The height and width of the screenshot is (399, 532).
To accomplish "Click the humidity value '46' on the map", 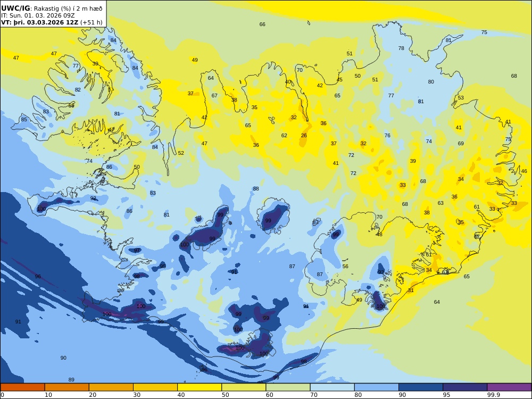I will tap(524, 171).
